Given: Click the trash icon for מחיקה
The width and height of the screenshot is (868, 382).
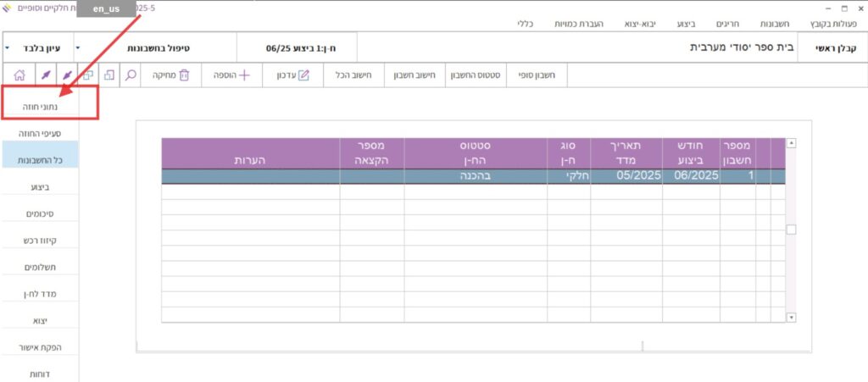Looking at the screenshot, I should 184,75.
